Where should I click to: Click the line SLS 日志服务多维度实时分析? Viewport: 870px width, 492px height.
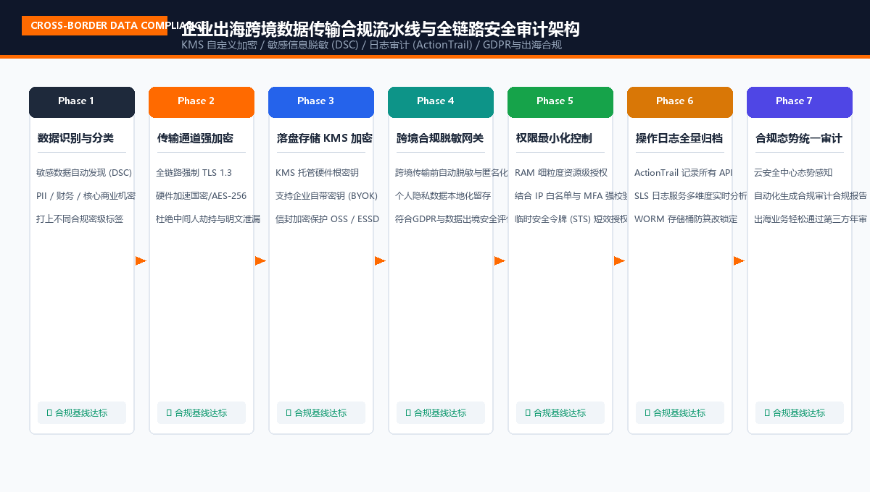coord(690,196)
